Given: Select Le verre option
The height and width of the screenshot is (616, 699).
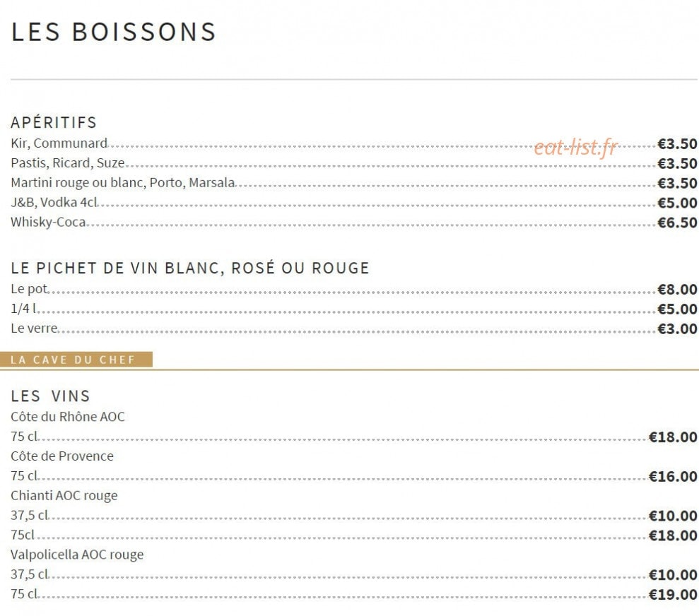Looking at the screenshot, I should 35,328.
